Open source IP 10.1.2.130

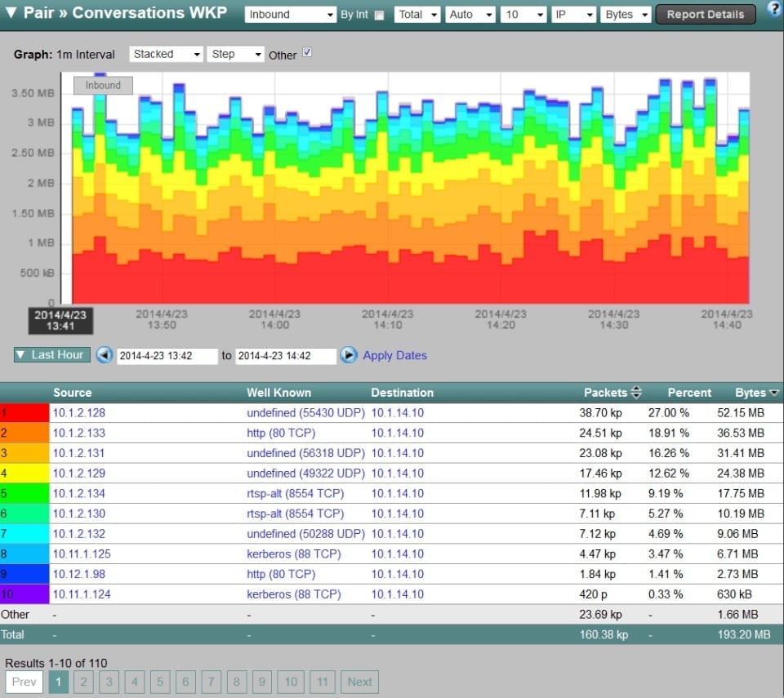click(x=79, y=514)
